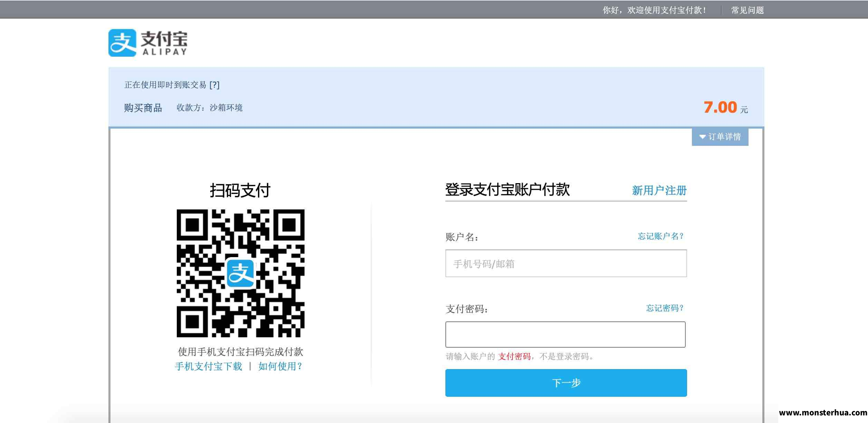Click the 7.00 amount text

click(720, 107)
